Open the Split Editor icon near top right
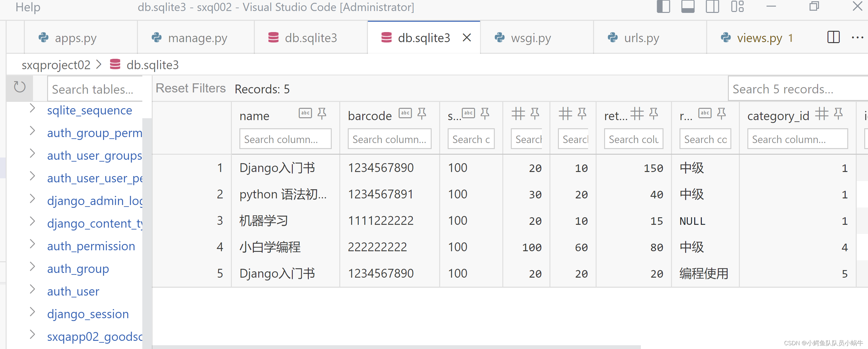Screen dimensions: 868x349 (x=833, y=38)
